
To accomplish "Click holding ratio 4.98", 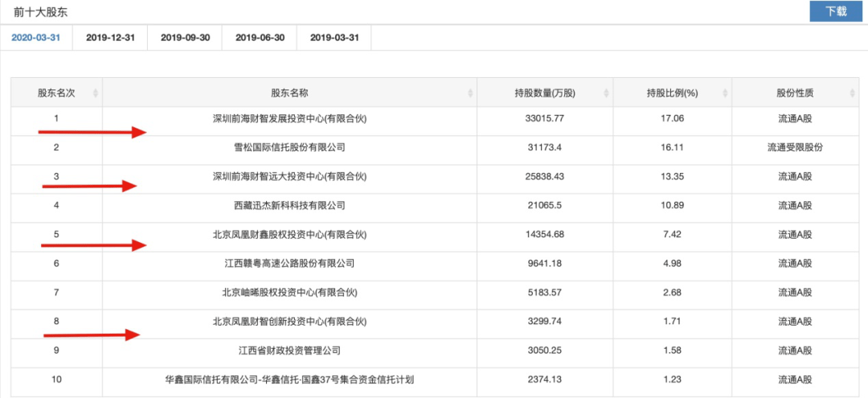I will coord(672,264).
